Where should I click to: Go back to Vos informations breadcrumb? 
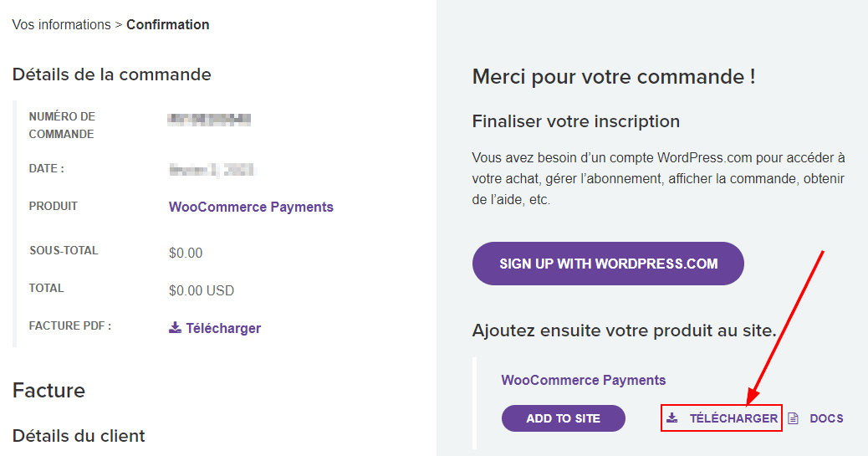pos(61,24)
